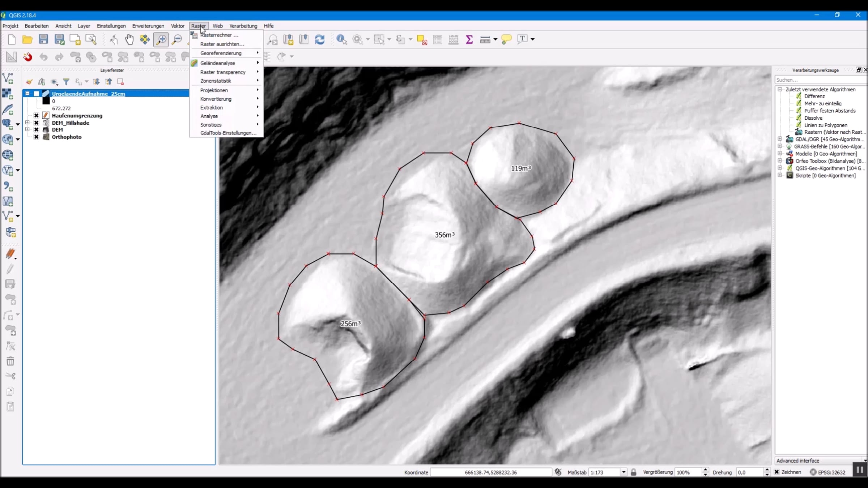Run the recent Differenz algorithm

pyautogui.click(x=814, y=96)
